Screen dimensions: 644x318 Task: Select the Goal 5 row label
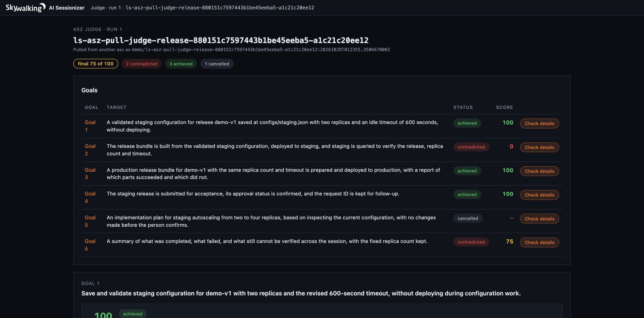tap(90, 221)
